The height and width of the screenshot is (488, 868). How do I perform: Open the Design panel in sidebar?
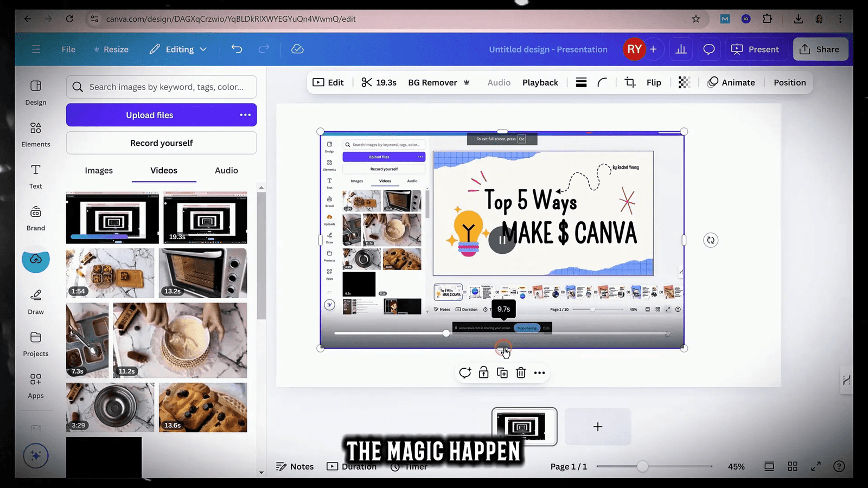36,93
